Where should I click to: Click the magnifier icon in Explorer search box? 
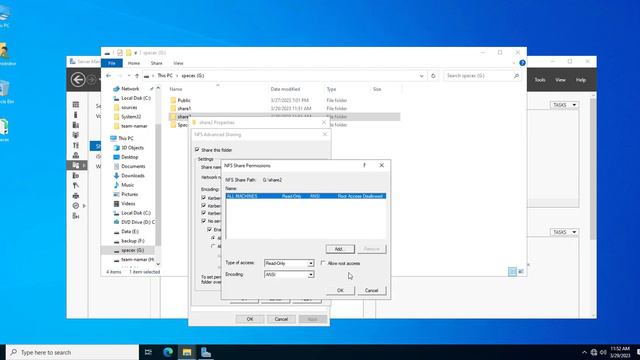(516, 76)
